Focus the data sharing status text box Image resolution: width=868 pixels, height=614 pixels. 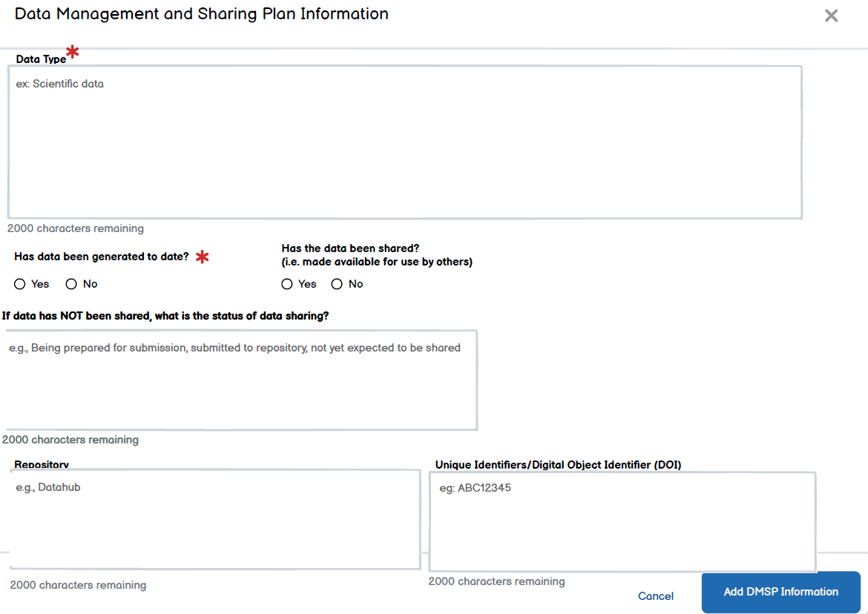[241, 380]
